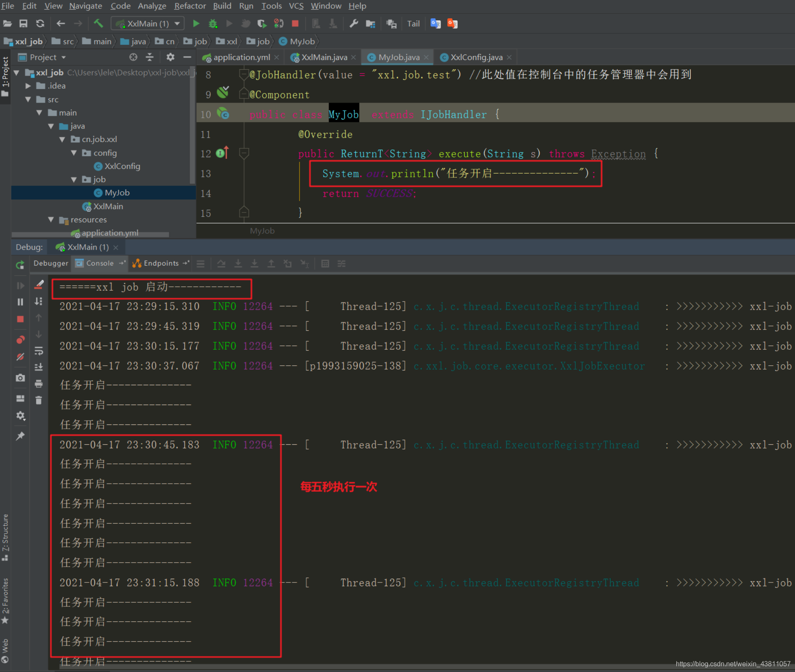The height and width of the screenshot is (672, 795).
Task: Locate current file with the crosshair icon
Action: (133, 57)
